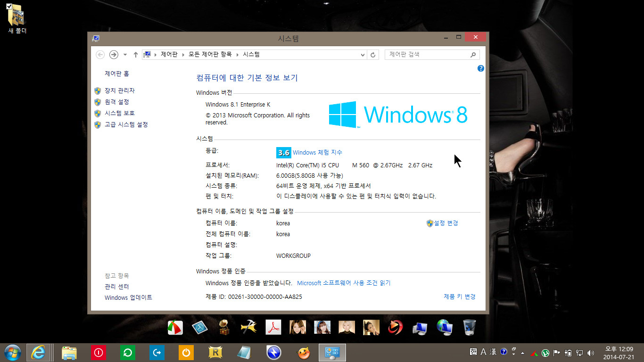Screen dimensions: 644x362
Task: Click the Windows Start orb
Action: point(12,352)
